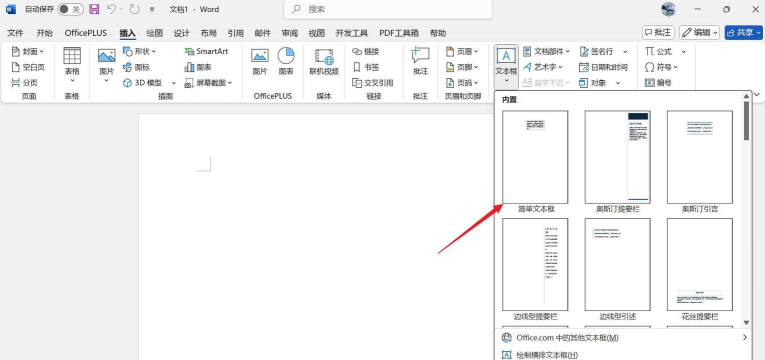
Task: Switch to the 引用 tab
Action: click(x=236, y=33)
